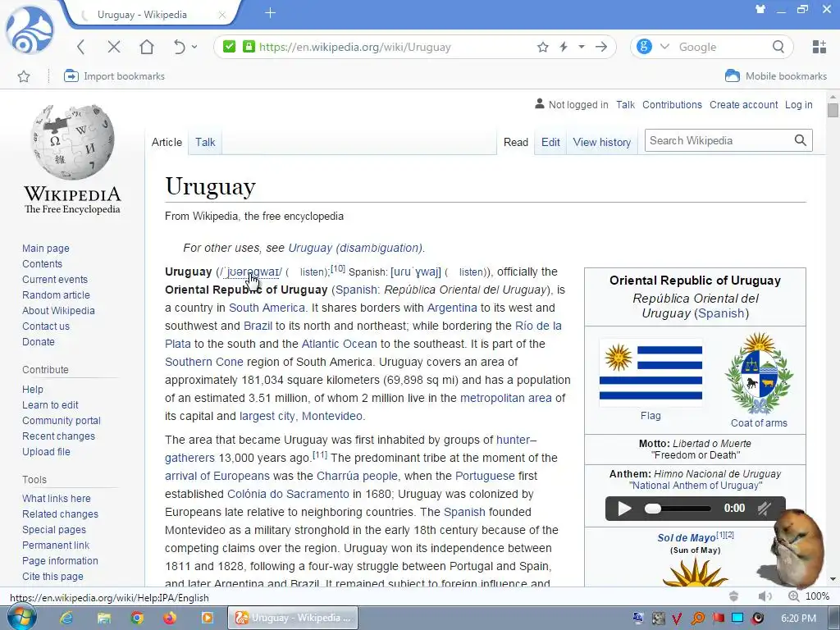Open the browser add-ons grid icon
The height and width of the screenshot is (630, 840).
pos(819,47)
